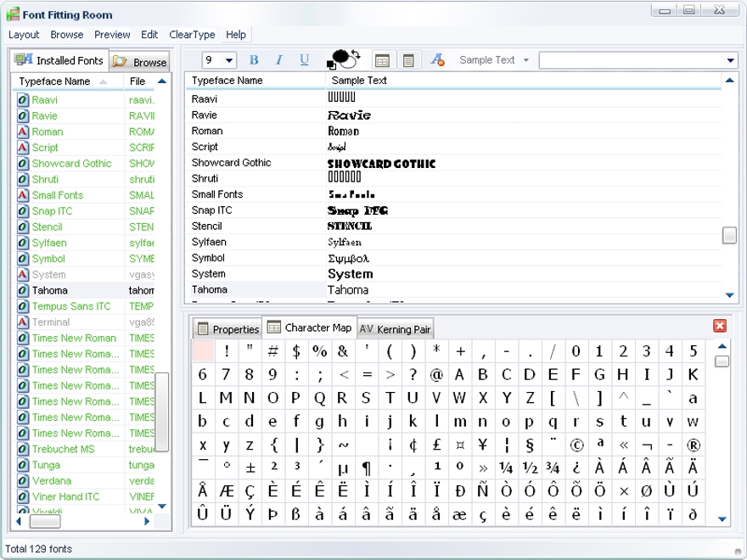
Task: Select the Æ character in character map
Action: click(226, 491)
